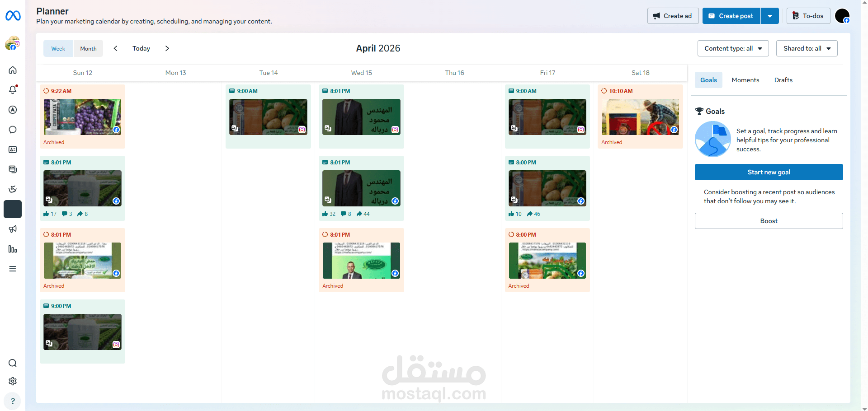Open Shared to: all dropdown
Screen dimensions: 868x411
click(x=807, y=48)
